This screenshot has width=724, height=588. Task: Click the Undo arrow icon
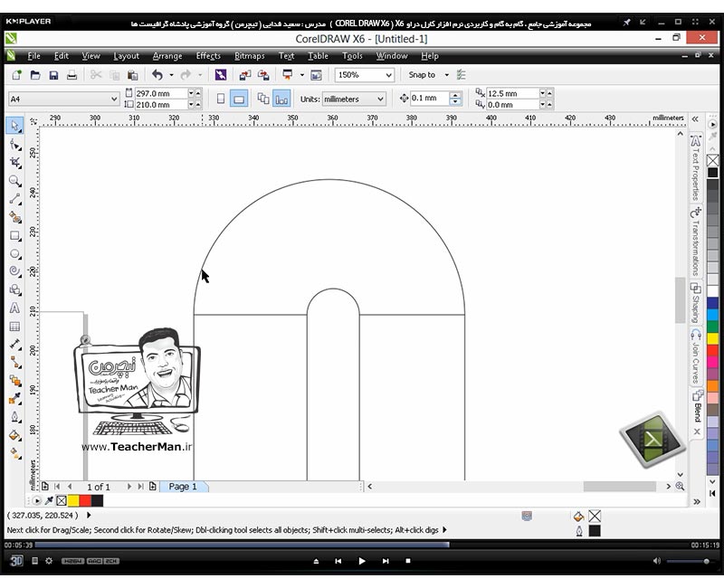(x=157, y=75)
